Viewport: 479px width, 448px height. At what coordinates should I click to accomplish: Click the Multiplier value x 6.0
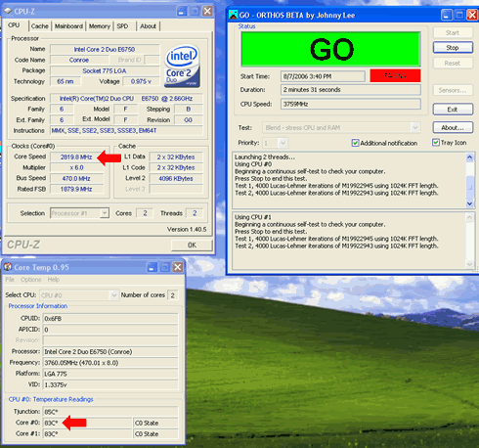pyautogui.click(x=76, y=167)
